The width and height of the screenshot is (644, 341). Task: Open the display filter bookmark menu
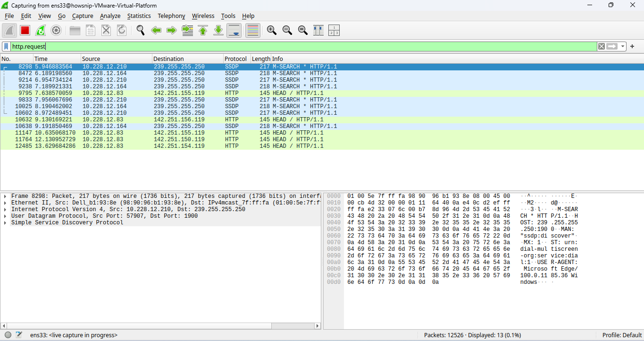point(6,46)
